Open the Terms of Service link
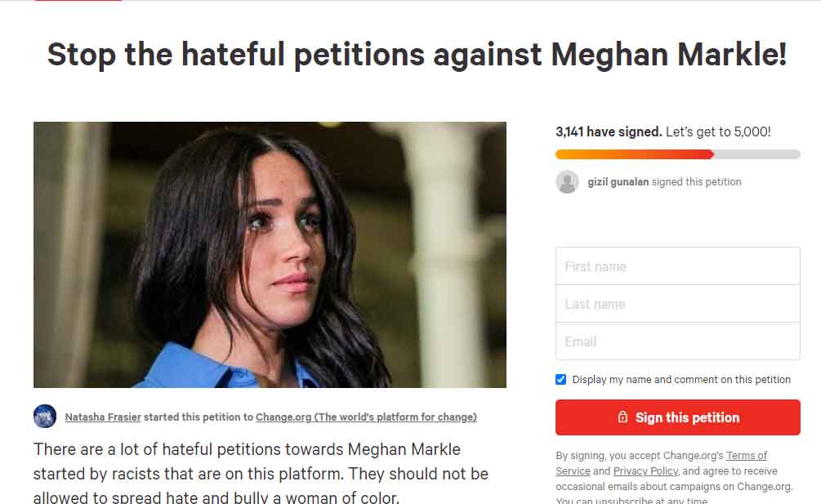This screenshot has height=504, width=821. (746, 455)
